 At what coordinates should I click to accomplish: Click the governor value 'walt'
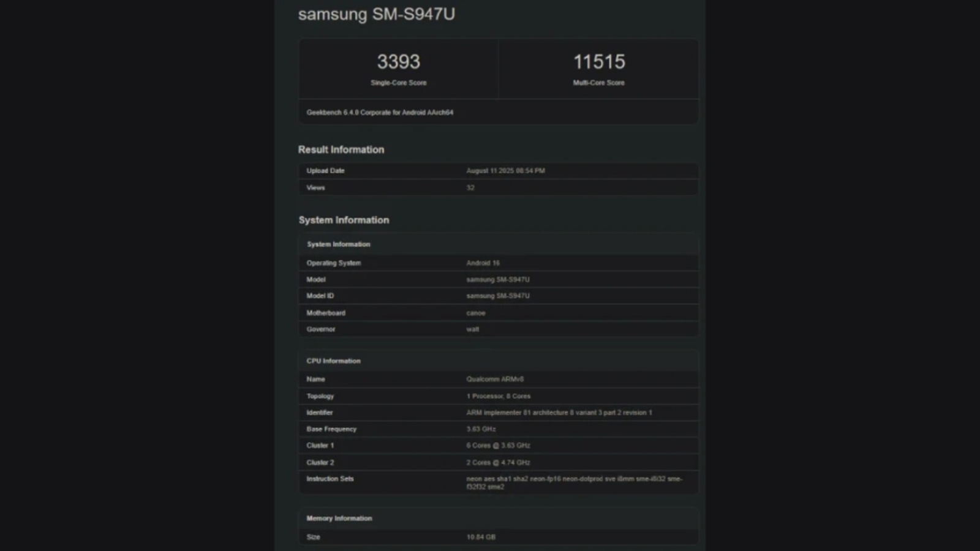click(x=473, y=329)
